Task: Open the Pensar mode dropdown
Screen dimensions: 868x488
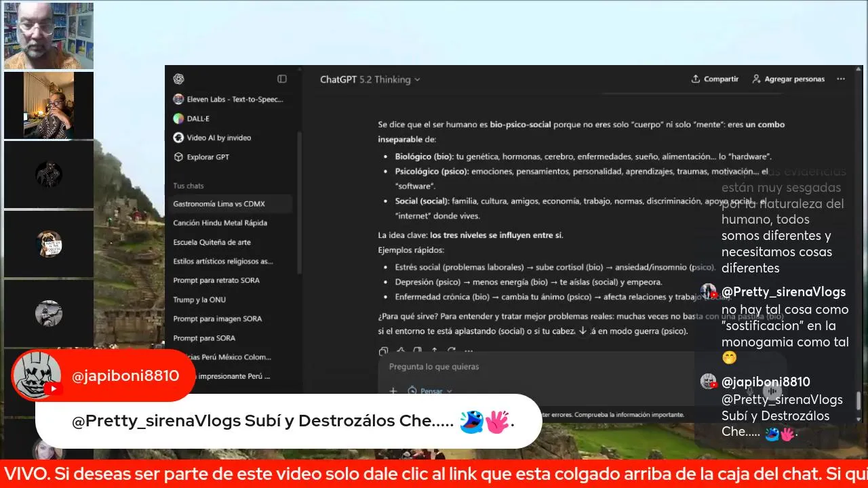Action: click(430, 390)
